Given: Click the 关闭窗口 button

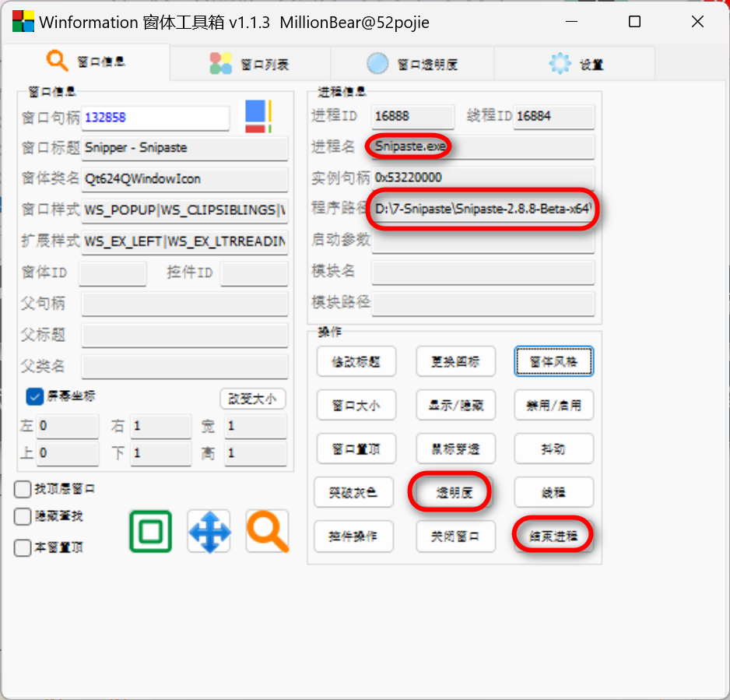Looking at the screenshot, I should point(455,536).
